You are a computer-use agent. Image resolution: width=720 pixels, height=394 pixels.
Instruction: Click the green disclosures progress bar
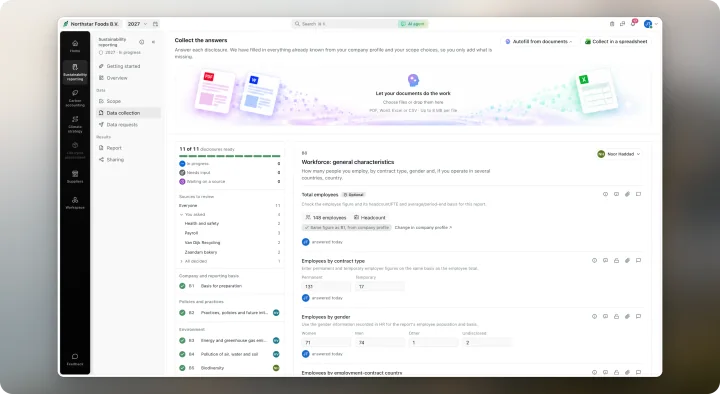(230, 156)
